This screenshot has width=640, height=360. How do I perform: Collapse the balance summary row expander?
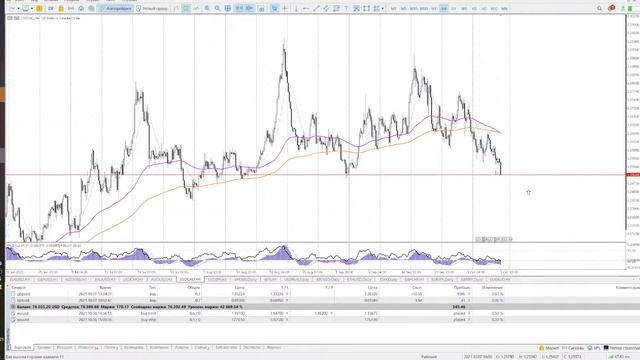point(13,307)
